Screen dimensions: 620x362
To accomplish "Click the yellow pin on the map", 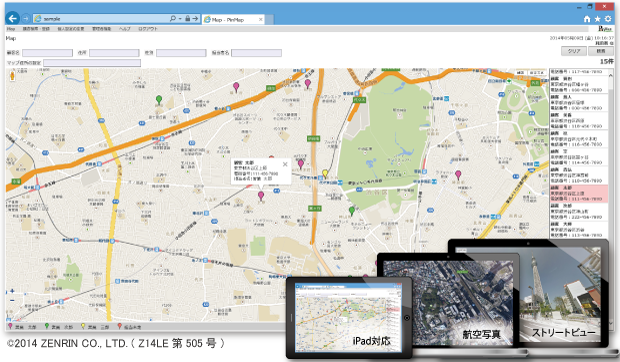I will (325, 174).
